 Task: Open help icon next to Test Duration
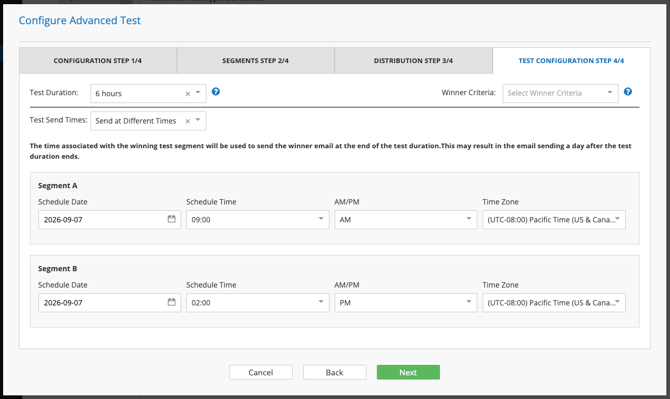tap(216, 91)
